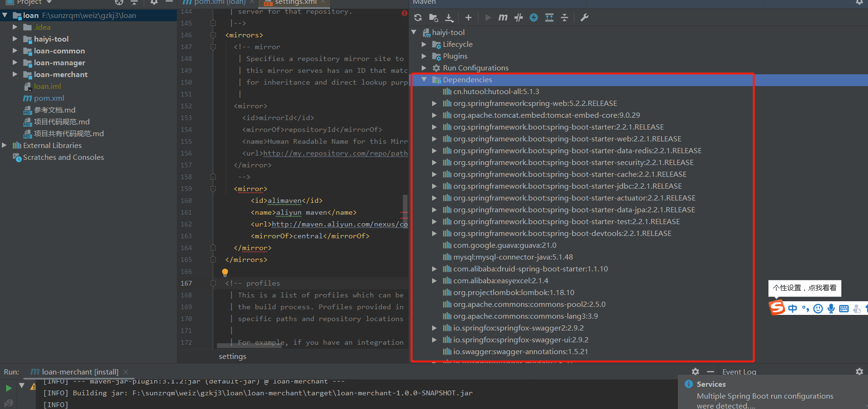Expand the haiyi-tool module in Project tree
The height and width of the screenshot is (409, 868).
(15, 39)
